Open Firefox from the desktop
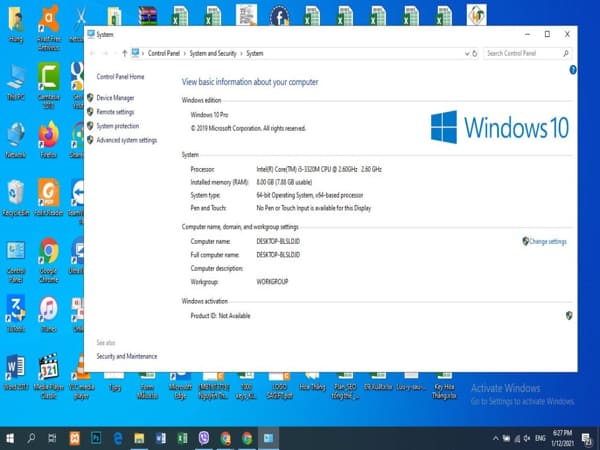Image resolution: width=600 pixels, height=450 pixels. pyautogui.click(x=48, y=135)
